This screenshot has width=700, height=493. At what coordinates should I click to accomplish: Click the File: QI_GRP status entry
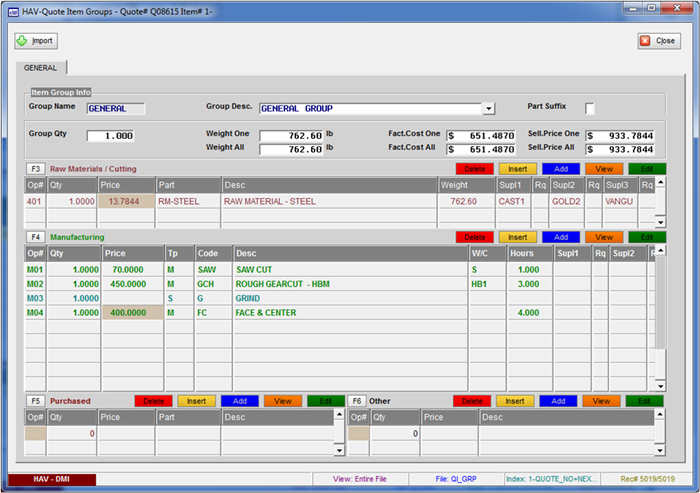456,479
